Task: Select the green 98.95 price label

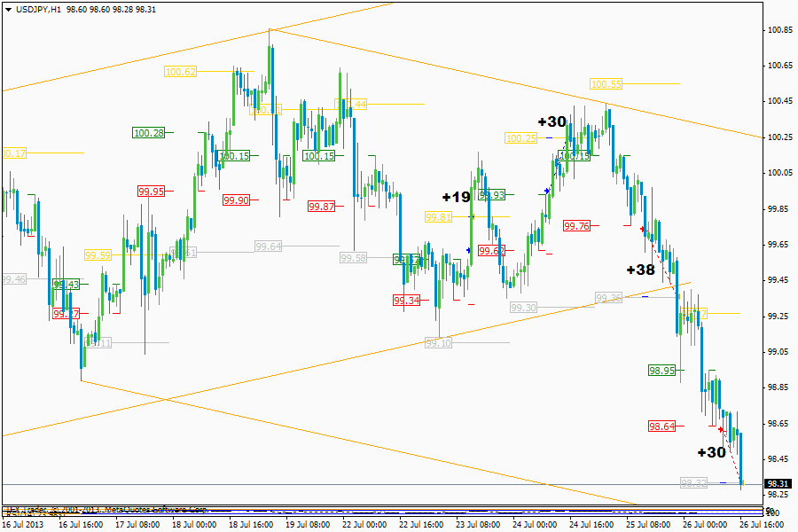Action: click(x=661, y=371)
